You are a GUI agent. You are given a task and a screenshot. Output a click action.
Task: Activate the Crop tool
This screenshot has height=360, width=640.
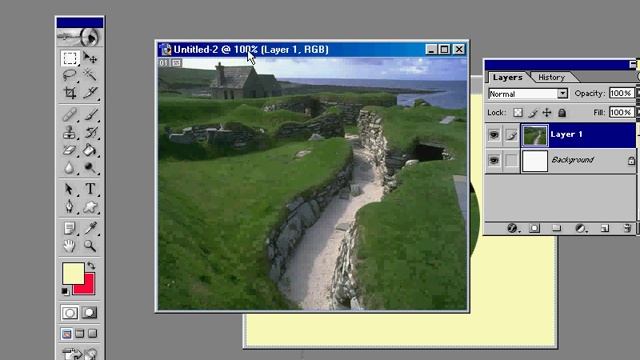point(70,93)
